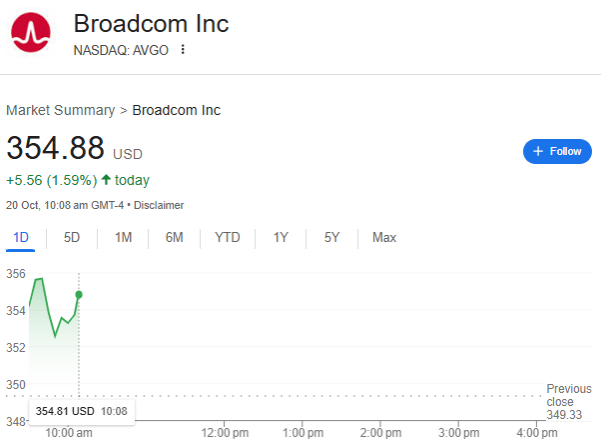This screenshot has width=602, height=448.
Task: Switch to the 5D tab
Action: tap(72, 237)
